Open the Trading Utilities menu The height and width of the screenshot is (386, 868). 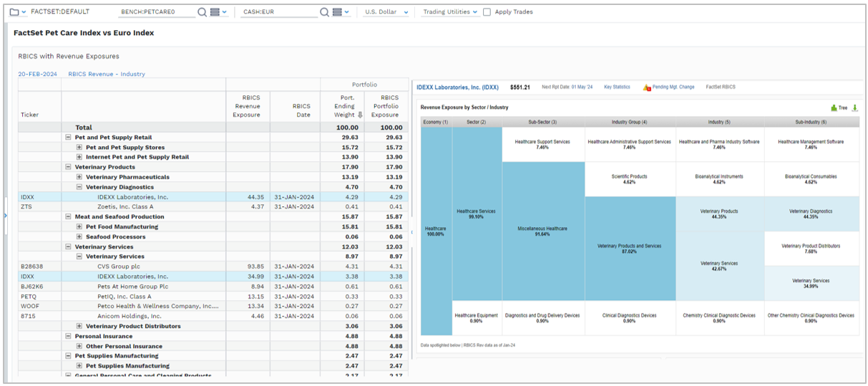point(450,12)
